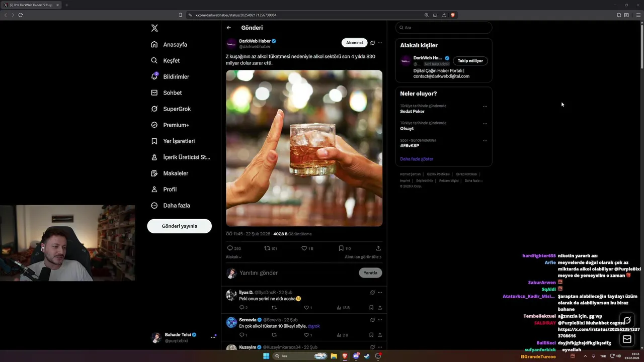This screenshot has width=644, height=362.
Task: Reply to İlyas D. comment
Action: (x=242, y=307)
